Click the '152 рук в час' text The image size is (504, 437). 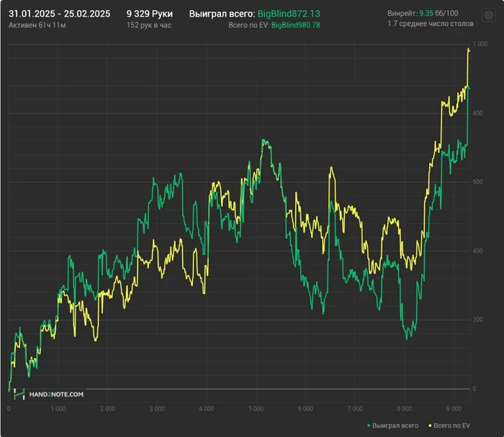pos(148,25)
